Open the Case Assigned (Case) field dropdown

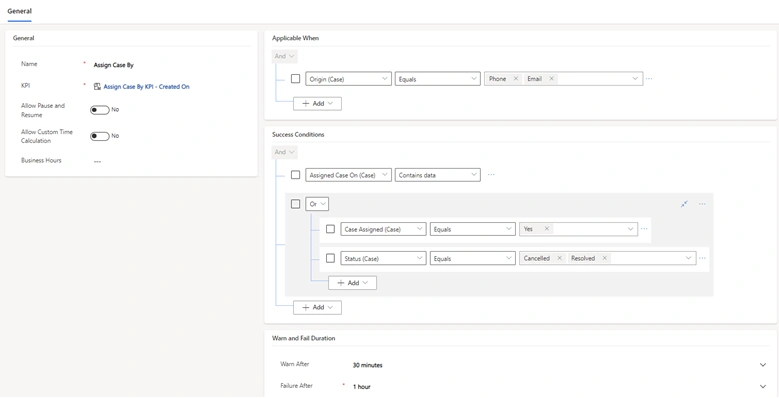(383, 229)
